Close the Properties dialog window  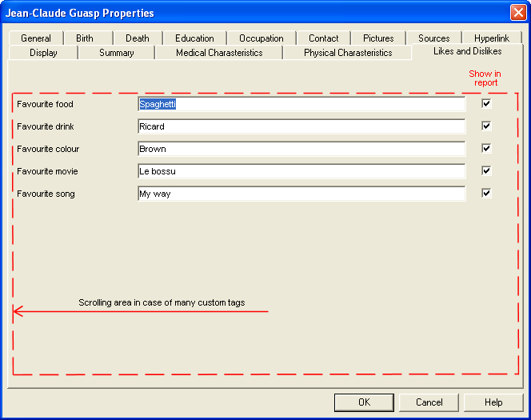517,13
